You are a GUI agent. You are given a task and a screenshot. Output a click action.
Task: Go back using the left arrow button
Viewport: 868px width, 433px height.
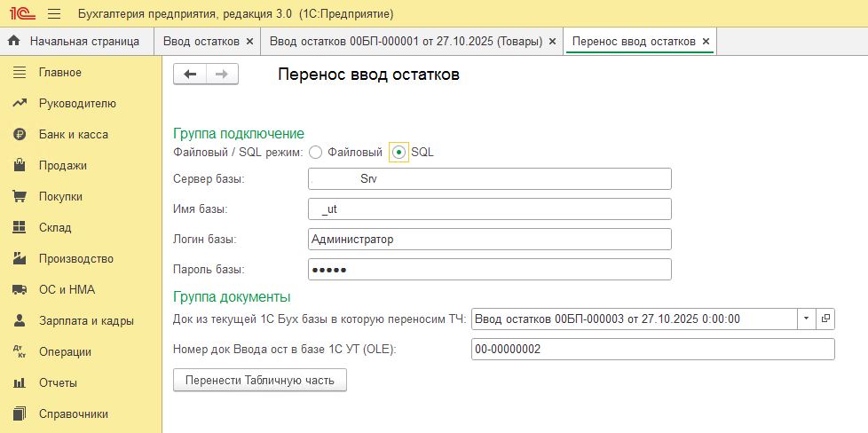coord(189,75)
